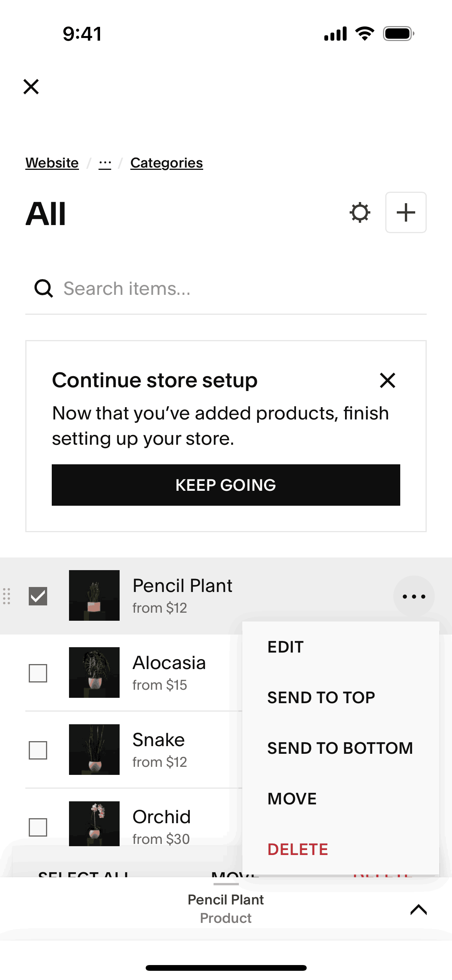Open the Pencil Plant three-dot menu
This screenshot has height=980, width=452.
414,596
